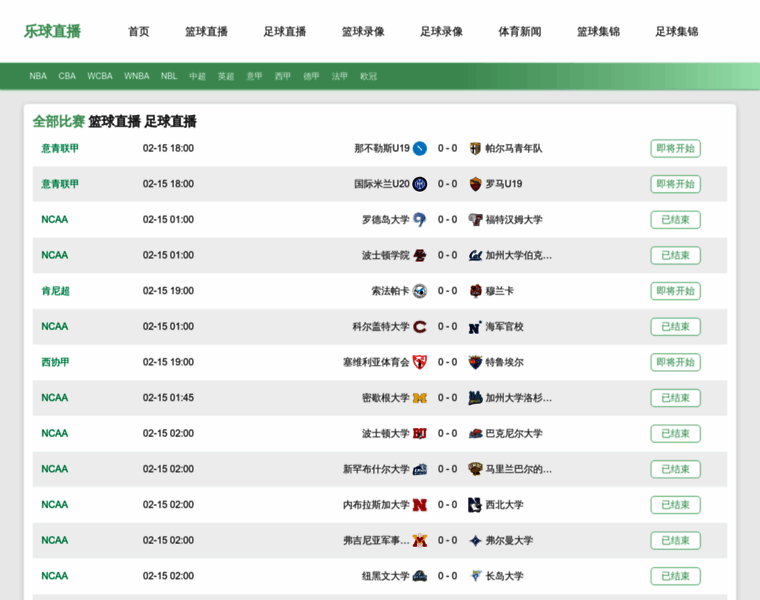Open the 篮球直播 top menu item

click(206, 32)
